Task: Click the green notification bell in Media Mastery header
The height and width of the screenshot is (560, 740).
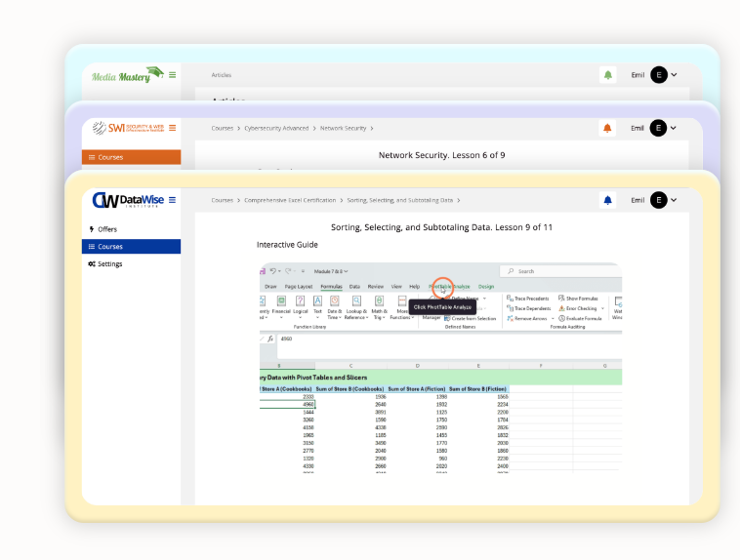Action: [x=608, y=74]
